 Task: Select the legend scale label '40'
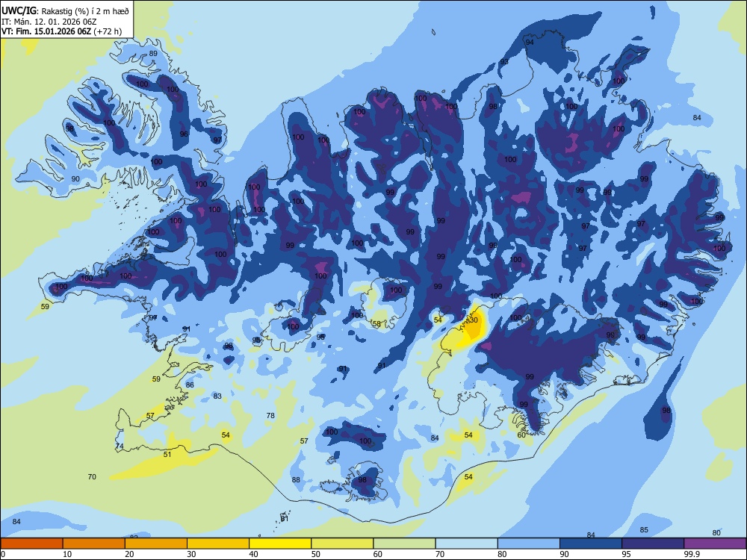point(253,554)
